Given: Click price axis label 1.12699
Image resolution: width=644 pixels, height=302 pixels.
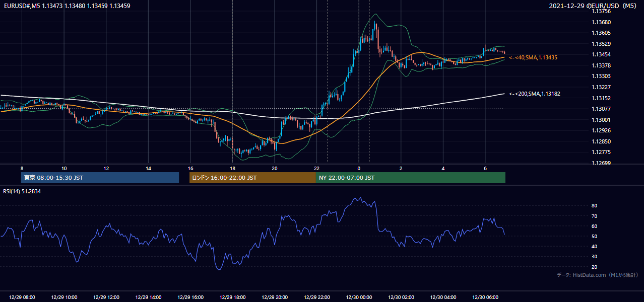Looking at the screenshot, I should [601, 163].
